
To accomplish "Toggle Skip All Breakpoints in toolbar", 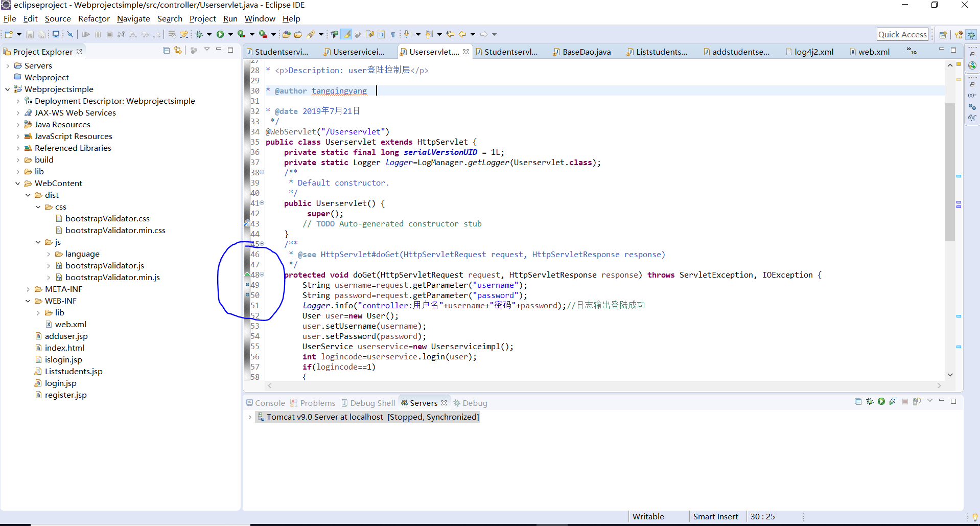I will (71, 34).
